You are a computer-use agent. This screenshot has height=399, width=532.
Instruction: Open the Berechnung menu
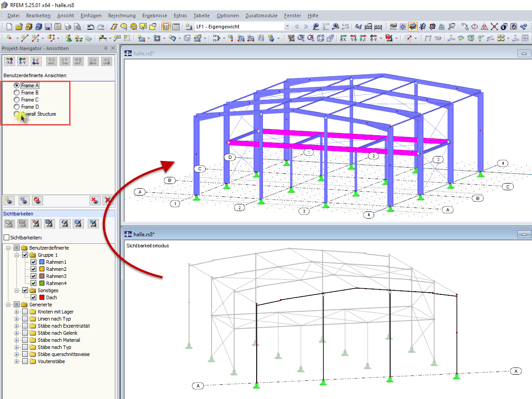tap(122, 16)
